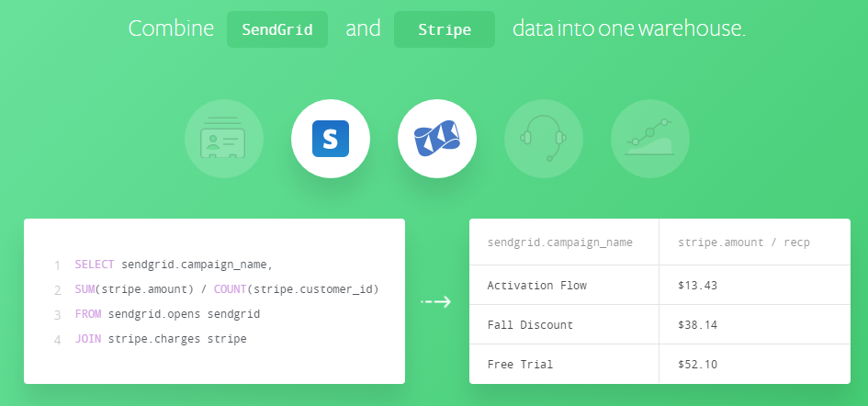Click the right arrow between panels
868x406 pixels.
pyautogui.click(x=436, y=301)
